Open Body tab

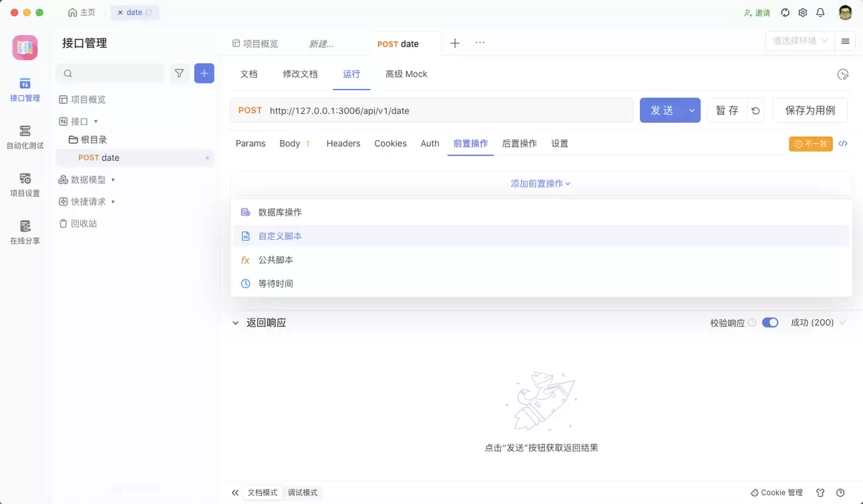[x=295, y=144]
